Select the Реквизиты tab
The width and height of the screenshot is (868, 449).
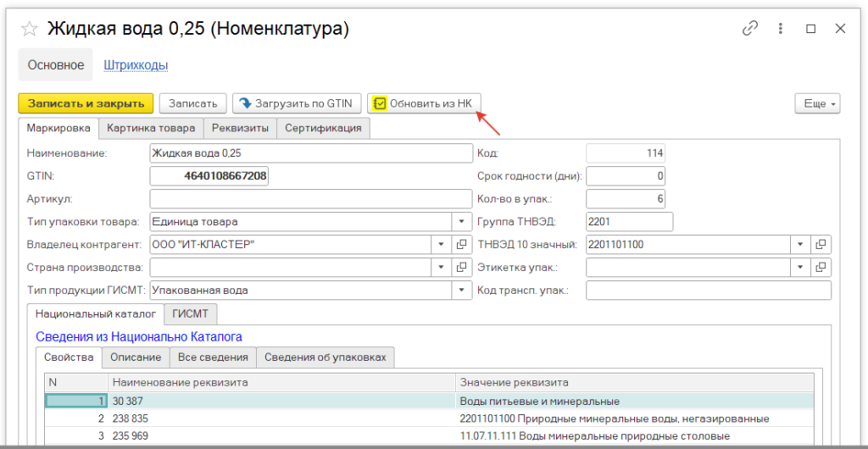pyautogui.click(x=240, y=128)
